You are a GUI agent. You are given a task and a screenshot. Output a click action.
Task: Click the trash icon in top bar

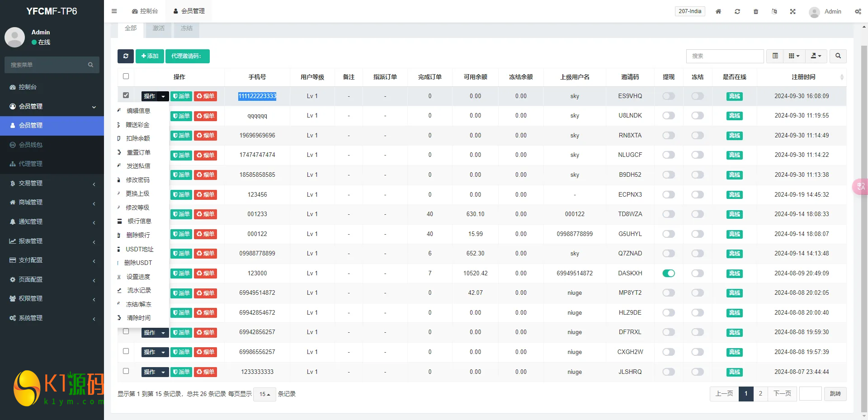(x=755, y=11)
